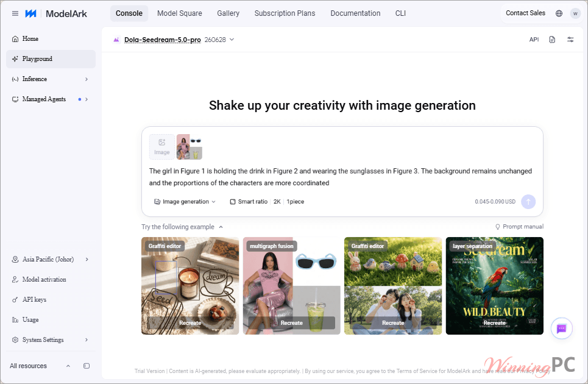Click the Prompt manual lightbulb icon
This screenshot has height=384, width=588.
tap(498, 227)
